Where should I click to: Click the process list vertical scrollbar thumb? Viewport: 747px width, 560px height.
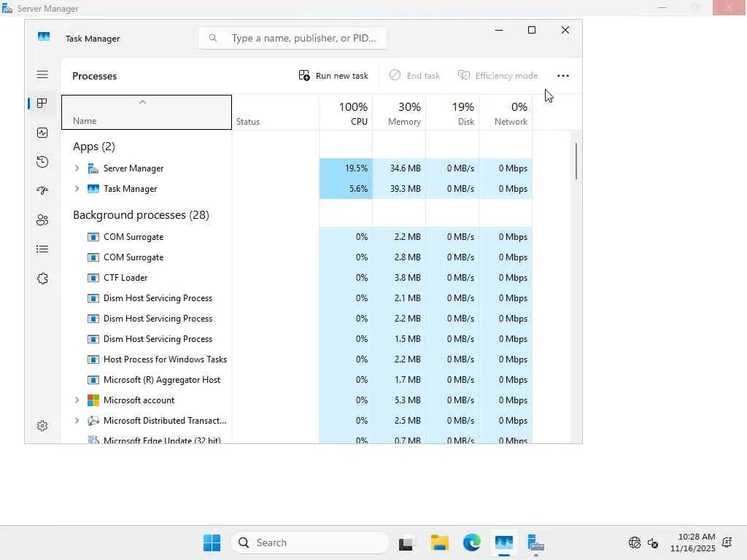[x=576, y=161]
